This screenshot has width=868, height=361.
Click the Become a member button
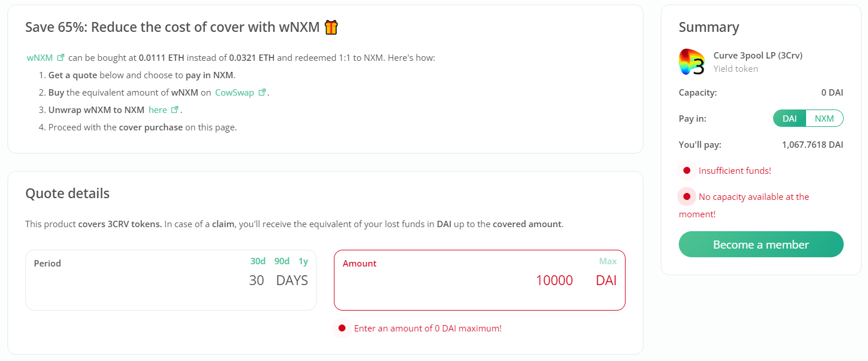761,245
